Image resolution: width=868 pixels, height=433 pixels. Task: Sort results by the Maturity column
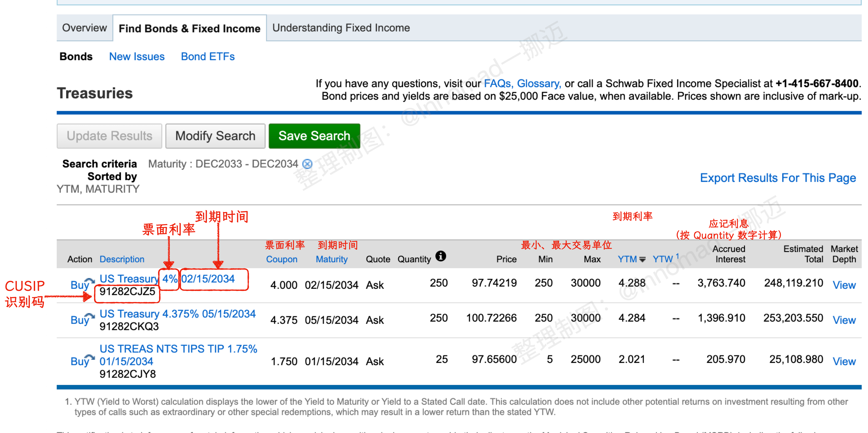(332, 259)
